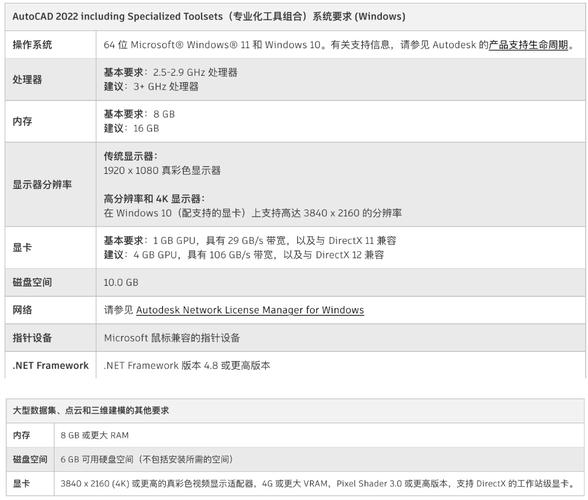
Task: Click the 8 GB 或更大 RAM text
Action: 94,435
